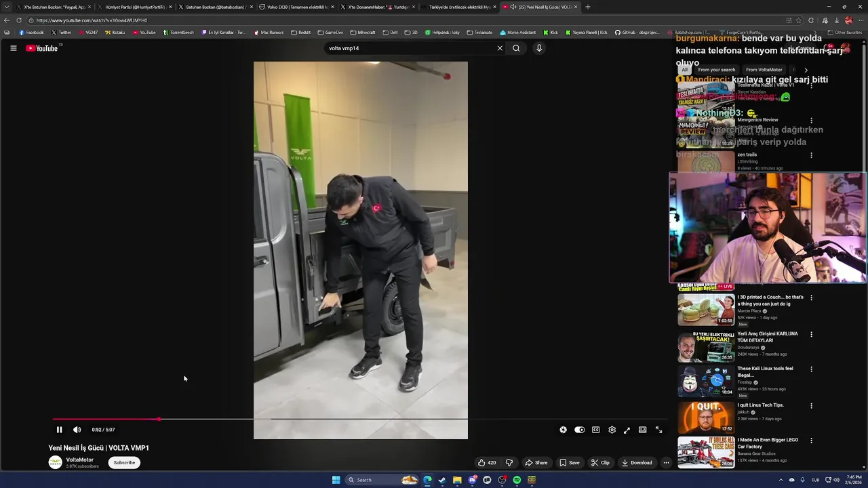Open player settings gear
The width and height of the screenshot is (868, 488).
pos(612,430)
